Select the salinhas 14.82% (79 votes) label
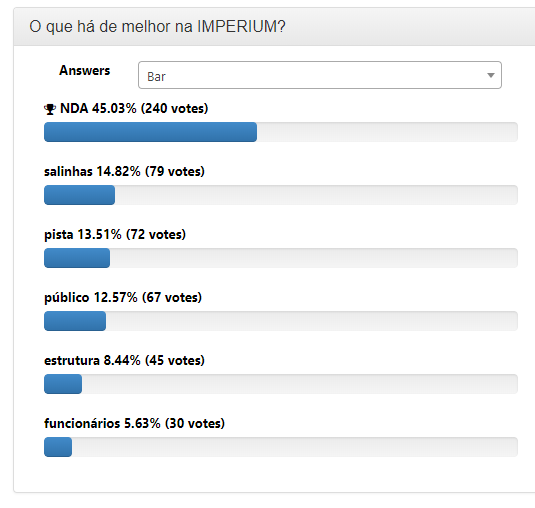 tap(124, 172)
